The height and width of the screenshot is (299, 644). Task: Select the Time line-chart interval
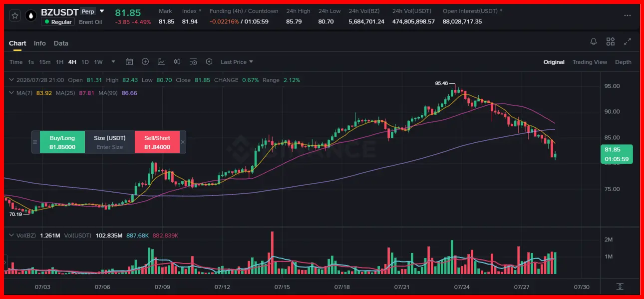[x=16, y=62]
